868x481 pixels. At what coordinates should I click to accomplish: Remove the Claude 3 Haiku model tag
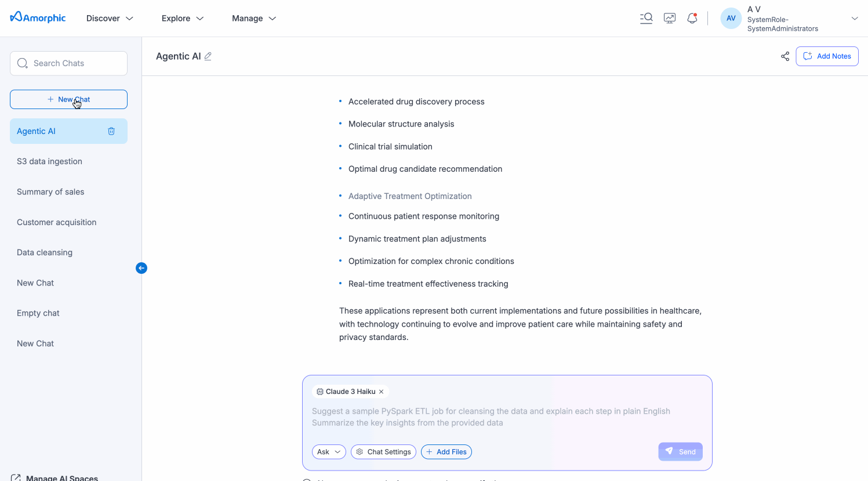pos(382,392)
